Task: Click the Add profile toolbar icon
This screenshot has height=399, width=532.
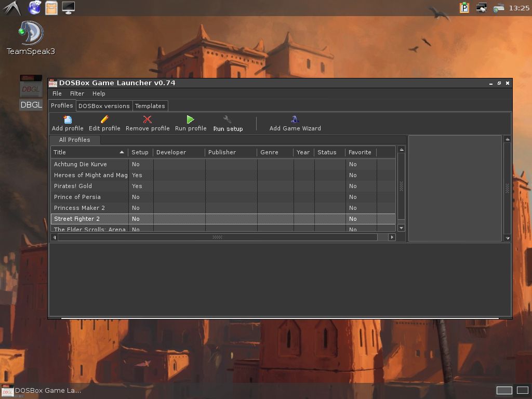Action: pyautogui.click(x=68, y=119)
